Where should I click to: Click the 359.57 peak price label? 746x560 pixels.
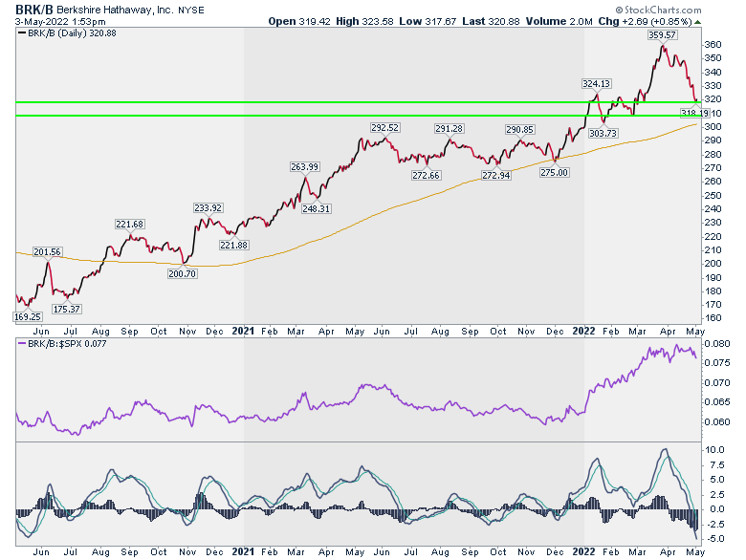[662, 35]
